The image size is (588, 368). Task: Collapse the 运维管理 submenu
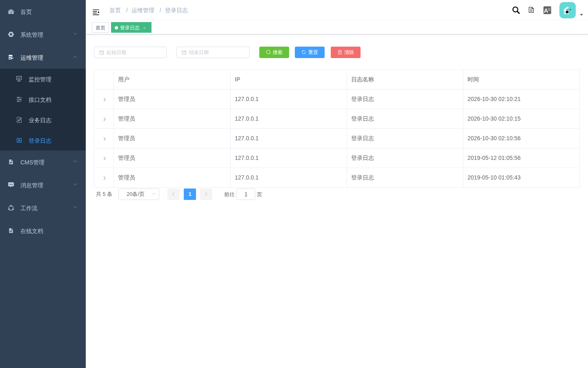pyautogui.click(x=75, y=57)
